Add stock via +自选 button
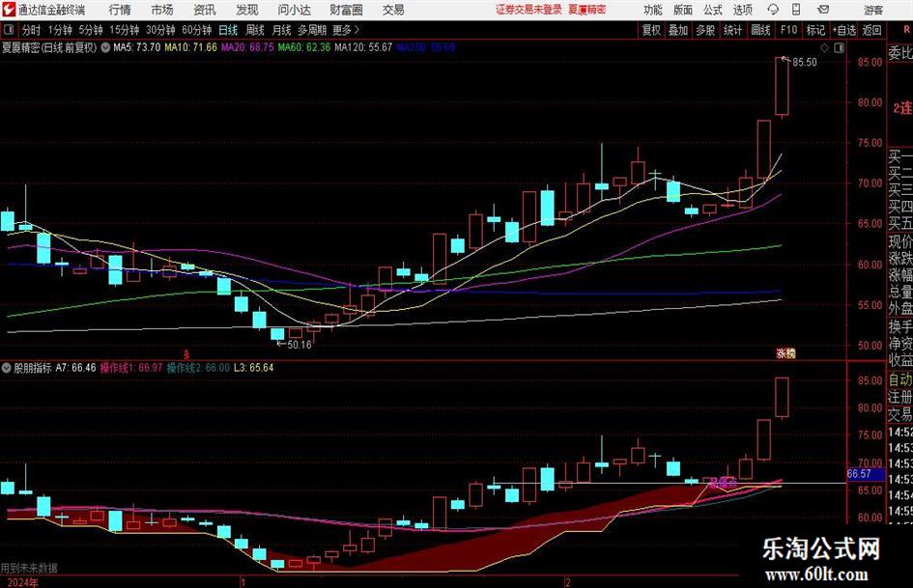The image size is (913, 588). (x=844, y=30)
